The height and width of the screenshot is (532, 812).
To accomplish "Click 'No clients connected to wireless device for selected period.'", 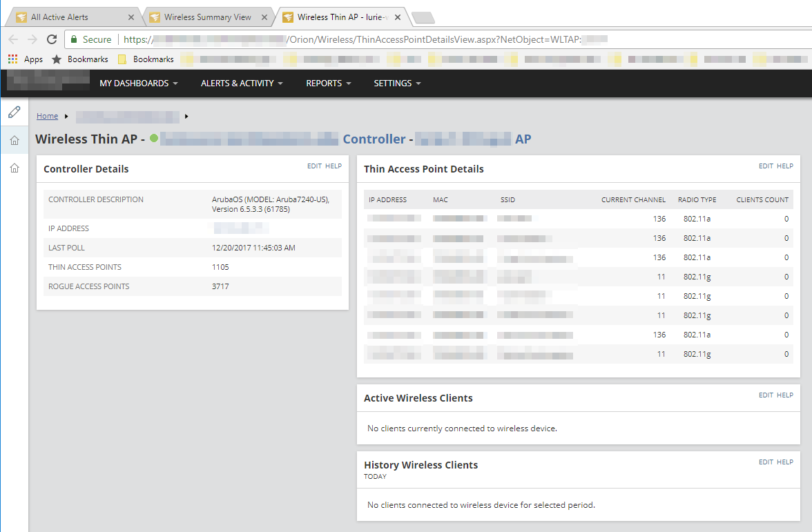I will point(481,505).
